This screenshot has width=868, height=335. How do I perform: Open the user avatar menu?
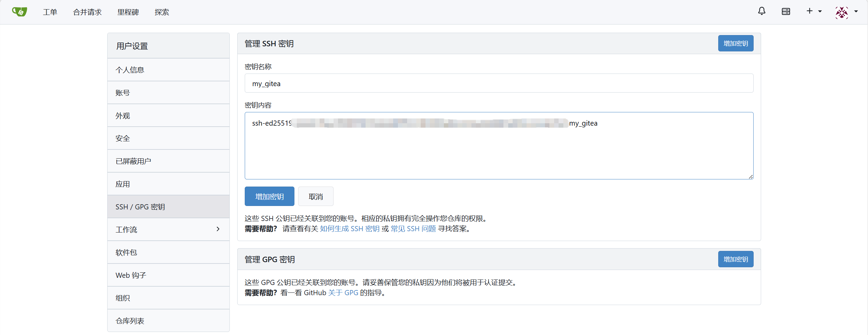click(846, 12)
